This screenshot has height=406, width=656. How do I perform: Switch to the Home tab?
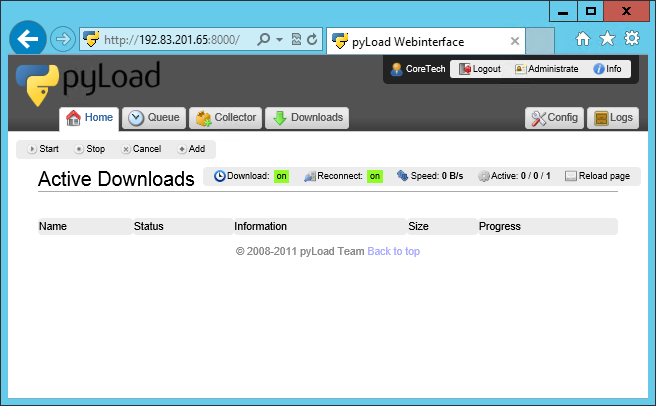pyautogui.click(x=89, y=118)
